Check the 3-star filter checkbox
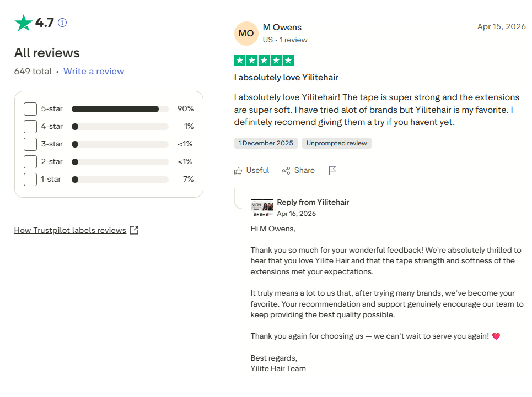Viewport: 532px width, 397px height. point(30,144)
